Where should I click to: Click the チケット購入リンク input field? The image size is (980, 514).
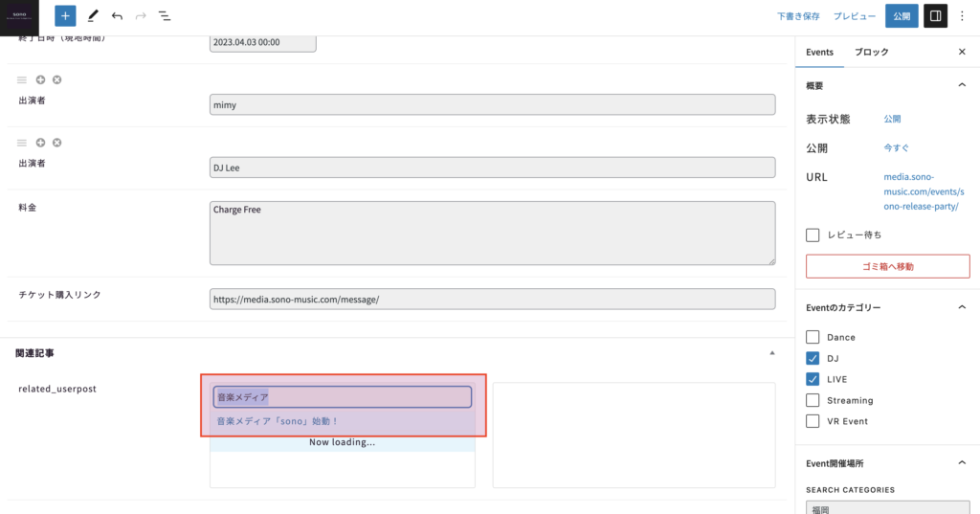492,299
